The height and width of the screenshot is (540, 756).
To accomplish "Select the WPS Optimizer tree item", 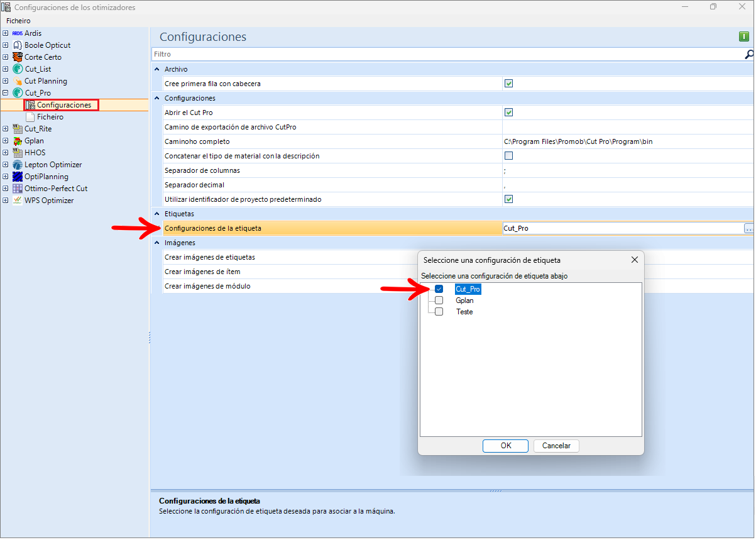I will pyautogui.click(x=49, y=201).
